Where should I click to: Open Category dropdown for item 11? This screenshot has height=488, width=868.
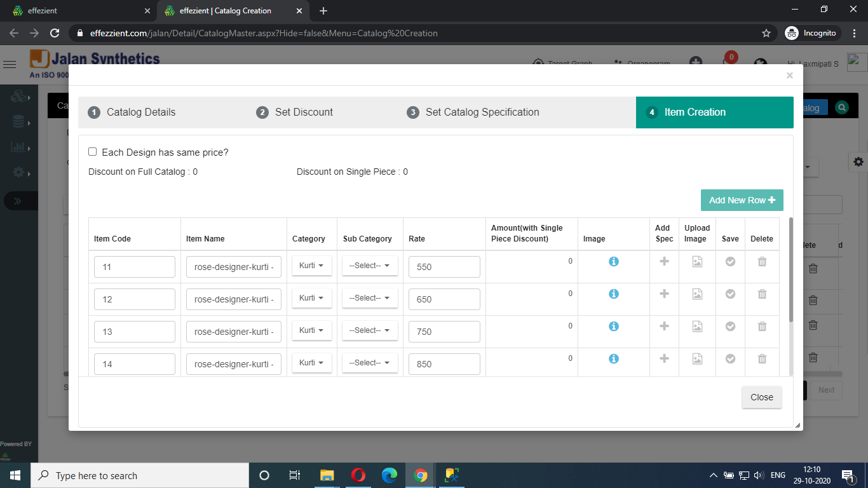coord(311,266)
